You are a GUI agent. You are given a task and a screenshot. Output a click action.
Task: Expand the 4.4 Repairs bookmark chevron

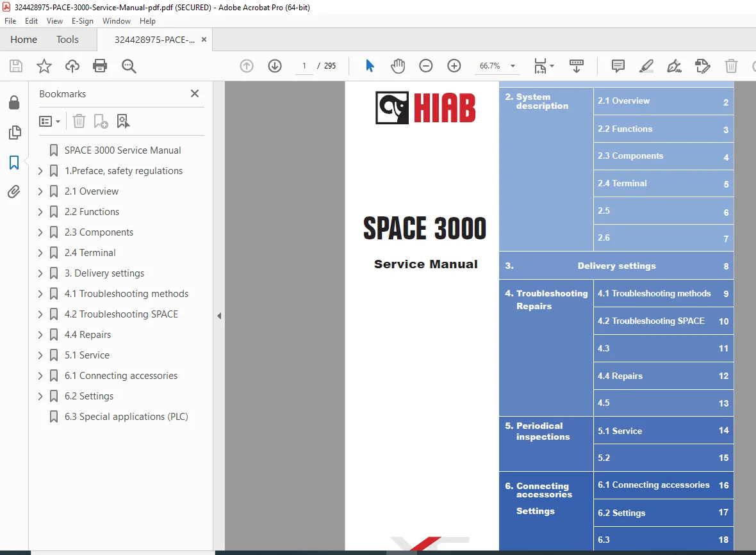pos(40,335)
